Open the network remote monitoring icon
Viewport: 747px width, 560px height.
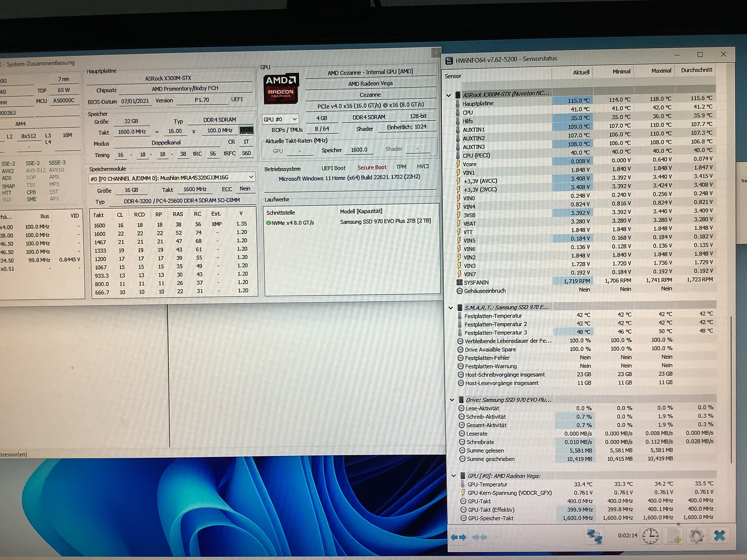click(x=594, y=536)
